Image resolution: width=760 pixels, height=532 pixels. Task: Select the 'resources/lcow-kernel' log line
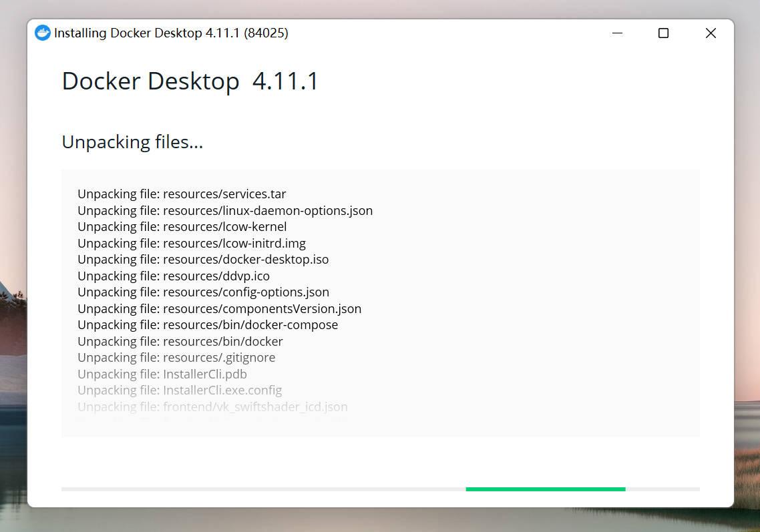pyautogui.click(x=182, y=226)
